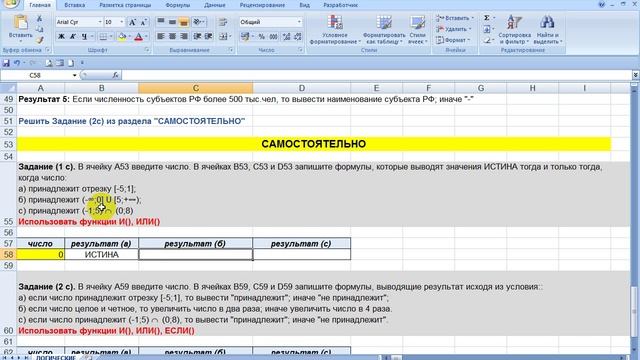
Task: Switch to Разметка страницы tab
Action: [125, 5]
